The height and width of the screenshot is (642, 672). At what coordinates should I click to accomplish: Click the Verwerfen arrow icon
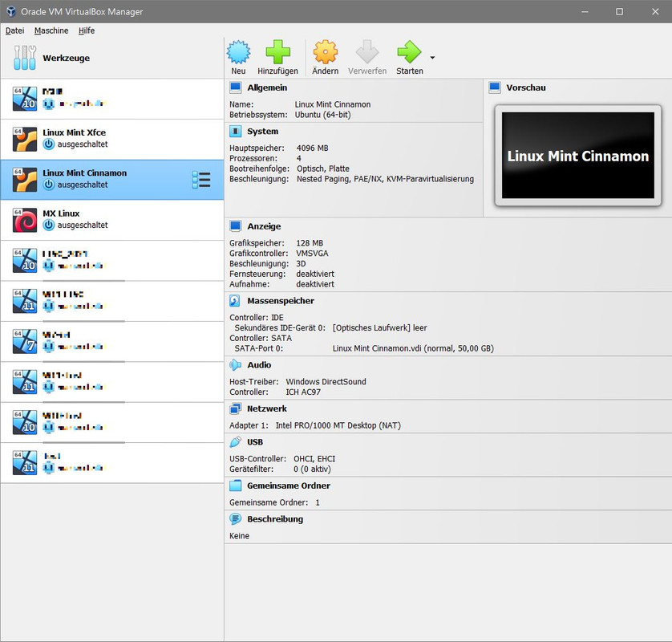click(367, 52)
